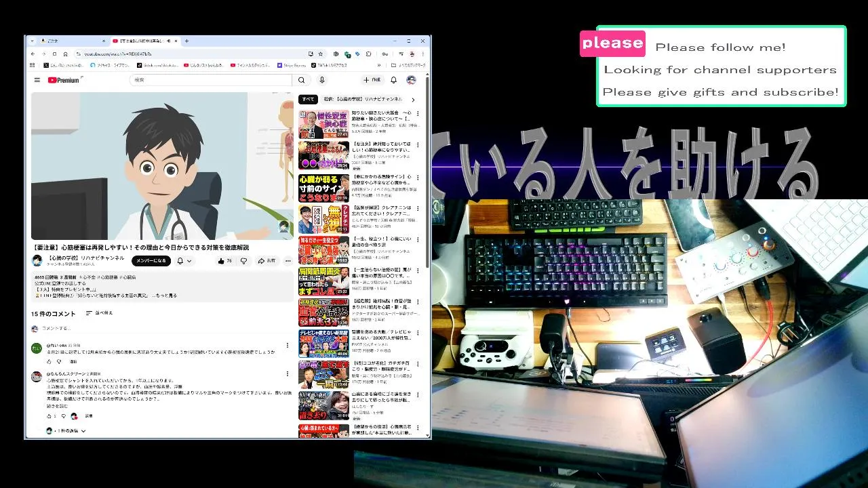Screen dimensions: 868x488
Task: Open the 心臓の学校 リハナビチャンネル channel link
Action: 87,258
